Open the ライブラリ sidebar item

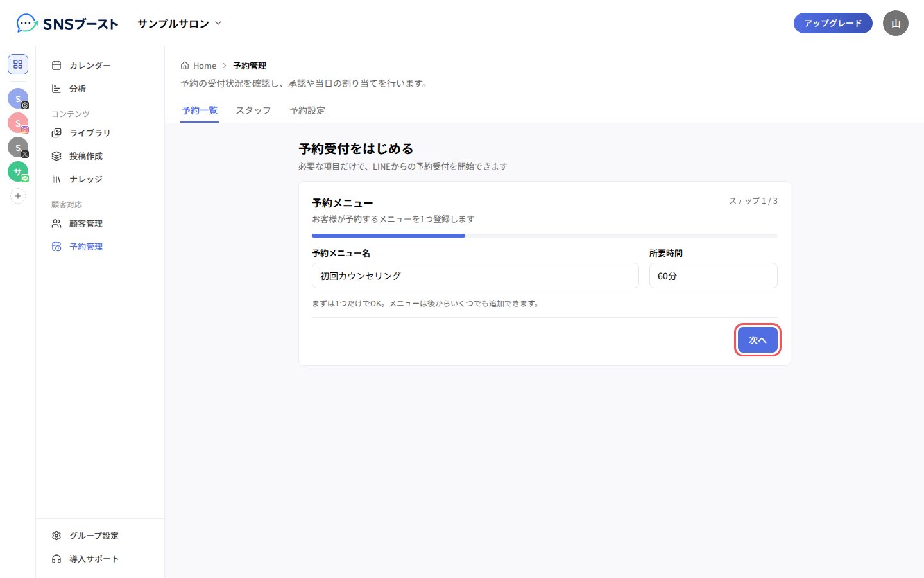click(x=100, y=133)
